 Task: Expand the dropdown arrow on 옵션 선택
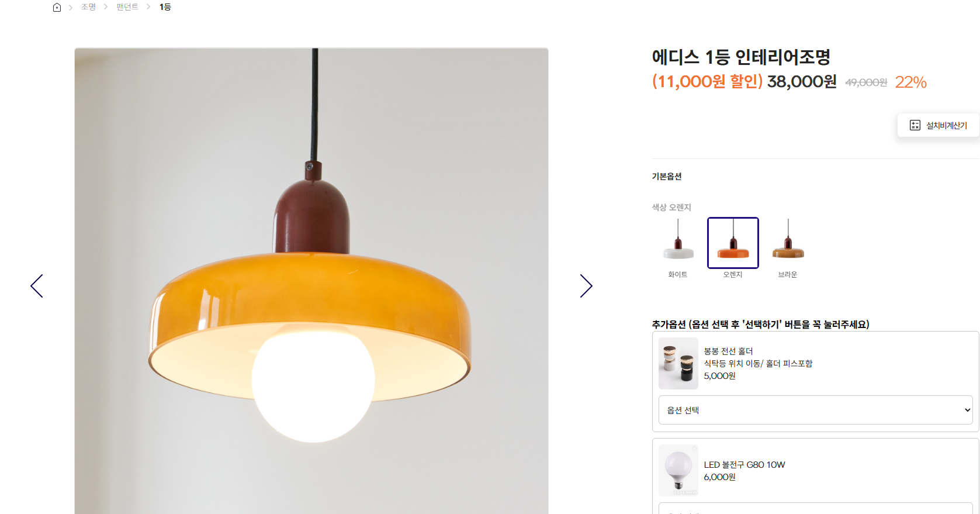967,410
